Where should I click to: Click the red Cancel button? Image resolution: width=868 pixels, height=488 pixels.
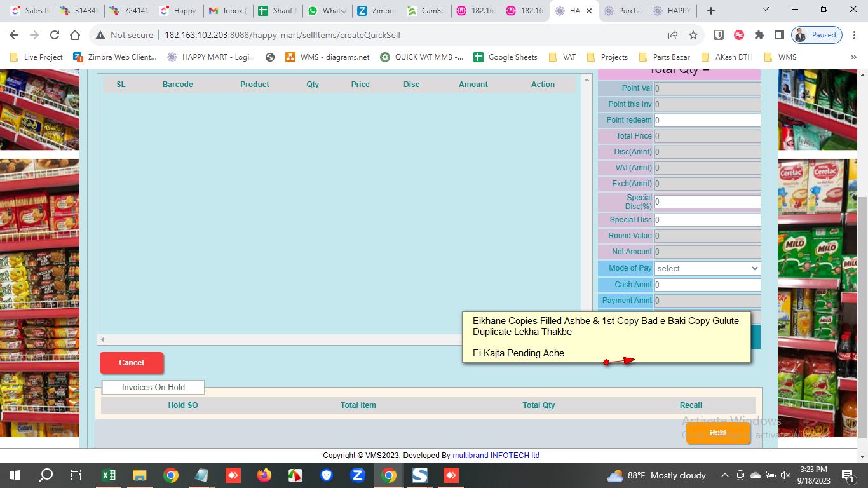pyautogui.click(x=132, y=363)
